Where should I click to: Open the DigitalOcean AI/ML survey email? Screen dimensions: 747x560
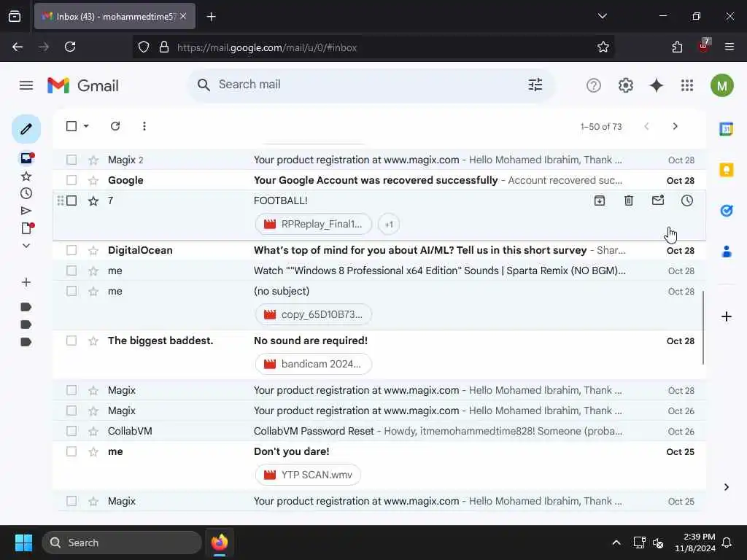click(x=379, y=250)
